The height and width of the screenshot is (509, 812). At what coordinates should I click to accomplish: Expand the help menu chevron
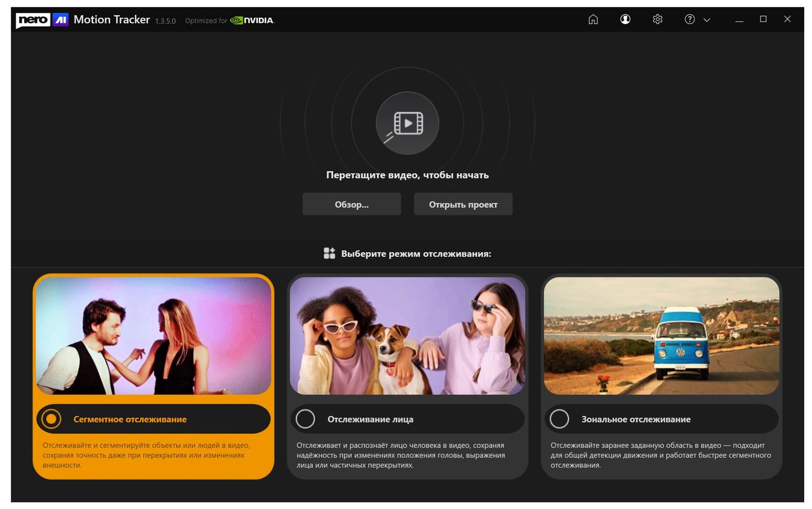pyautogui.click(x=707, y=20)
